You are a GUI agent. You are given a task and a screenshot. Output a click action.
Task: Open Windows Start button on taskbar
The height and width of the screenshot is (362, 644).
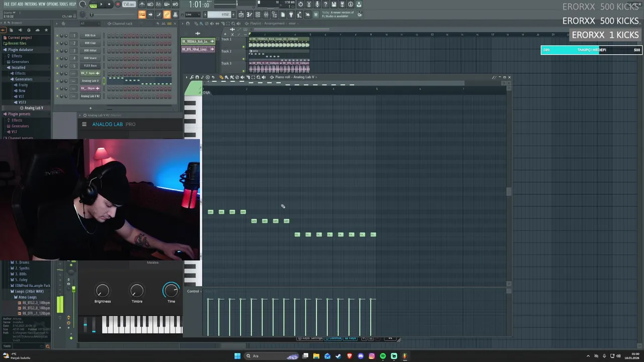coord(237,356)
